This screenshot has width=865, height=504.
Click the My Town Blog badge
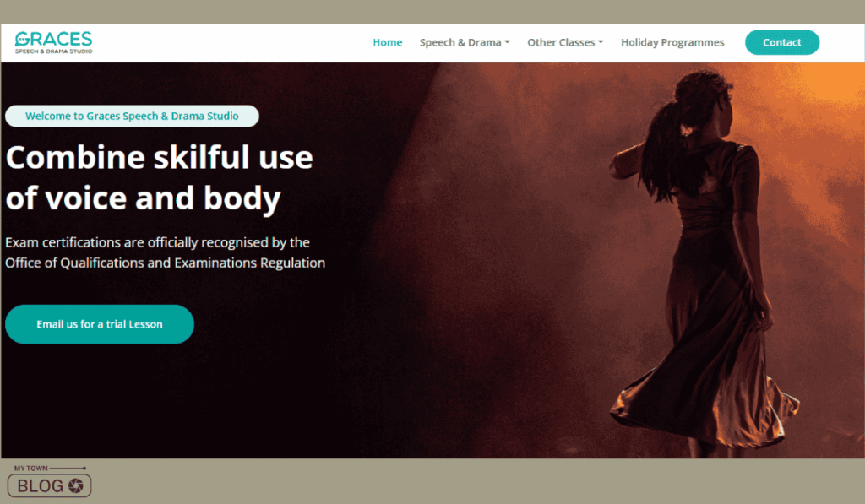(x=49, y=481)
